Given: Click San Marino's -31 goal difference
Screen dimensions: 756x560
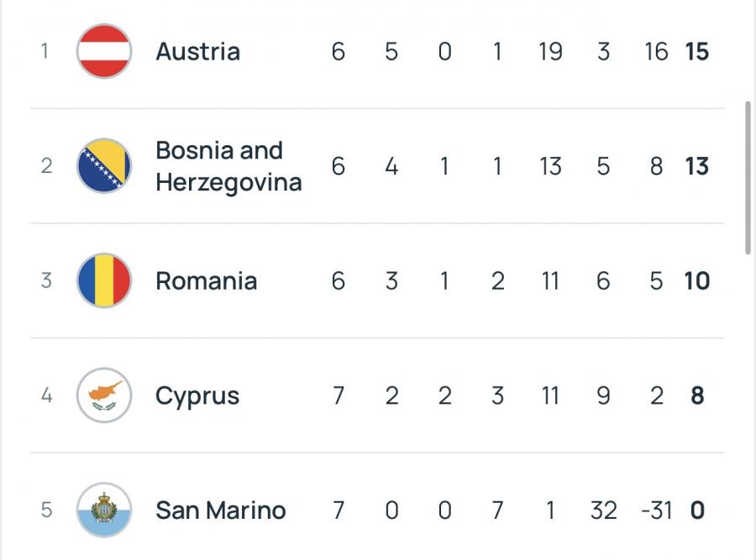Looking at the screenshot, I should click(655, 510).
